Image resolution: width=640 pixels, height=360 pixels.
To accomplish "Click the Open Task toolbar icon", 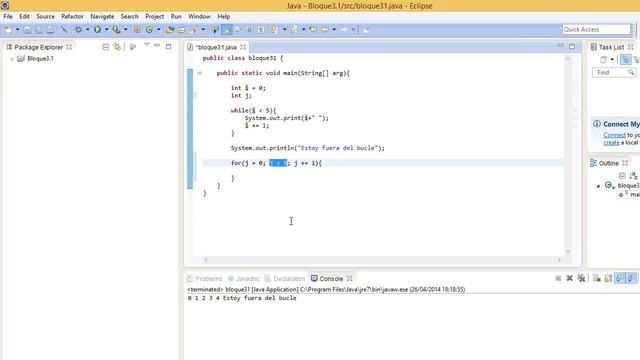I will (181, 29).
